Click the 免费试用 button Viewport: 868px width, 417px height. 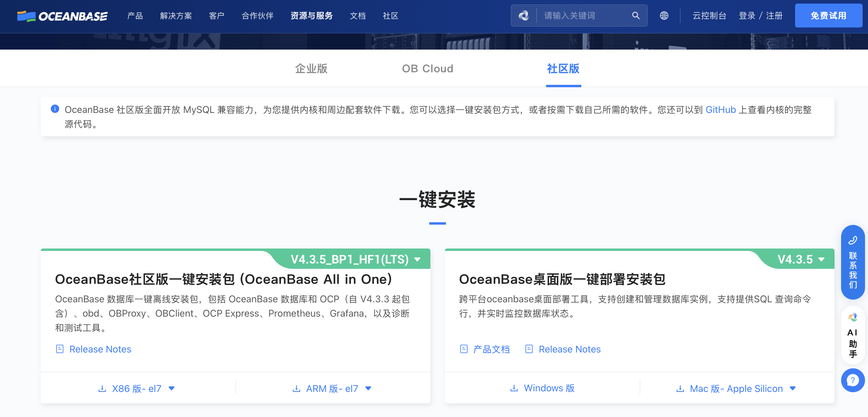(828, 16)
